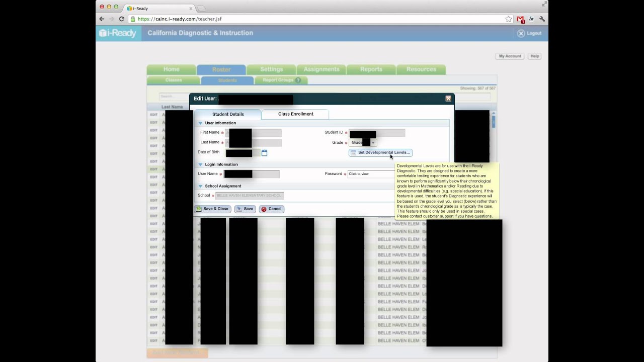Reload the page with refresh icon

(122, 19)
